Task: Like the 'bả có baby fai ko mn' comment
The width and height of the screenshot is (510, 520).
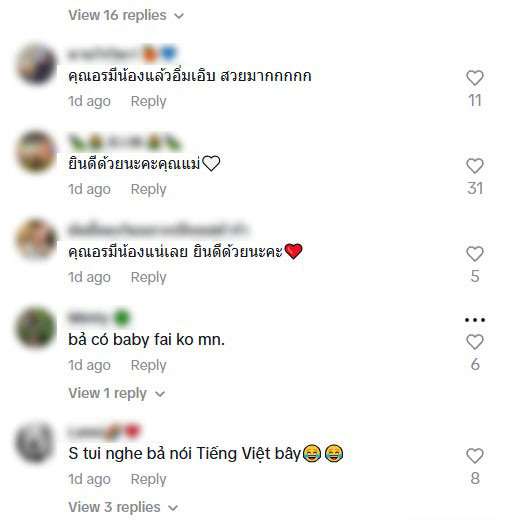Action: point(475,342)
